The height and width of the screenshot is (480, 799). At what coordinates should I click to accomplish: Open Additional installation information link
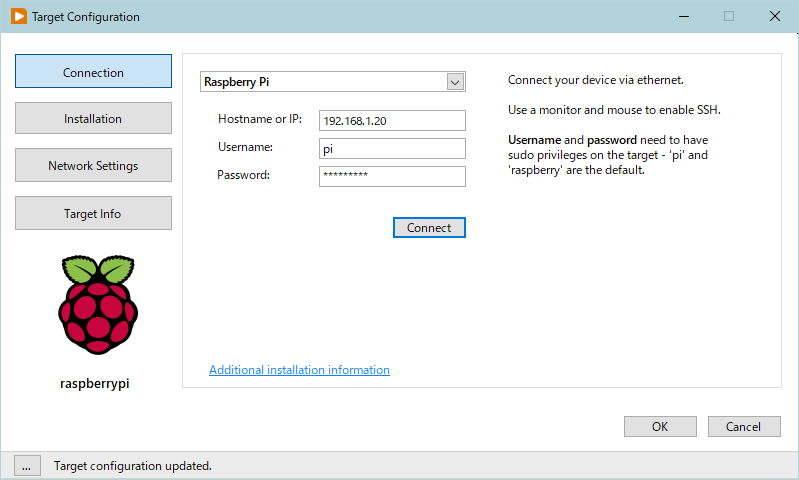[x=299, y=370]
